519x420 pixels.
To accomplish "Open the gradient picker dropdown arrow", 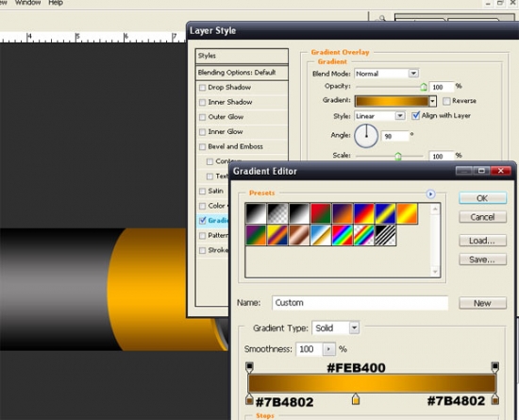I will click(432, 101).
